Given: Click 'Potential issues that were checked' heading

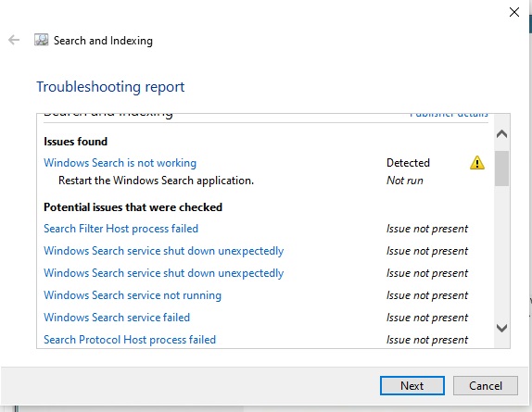Looking at the screenshot, I should 133,207.
